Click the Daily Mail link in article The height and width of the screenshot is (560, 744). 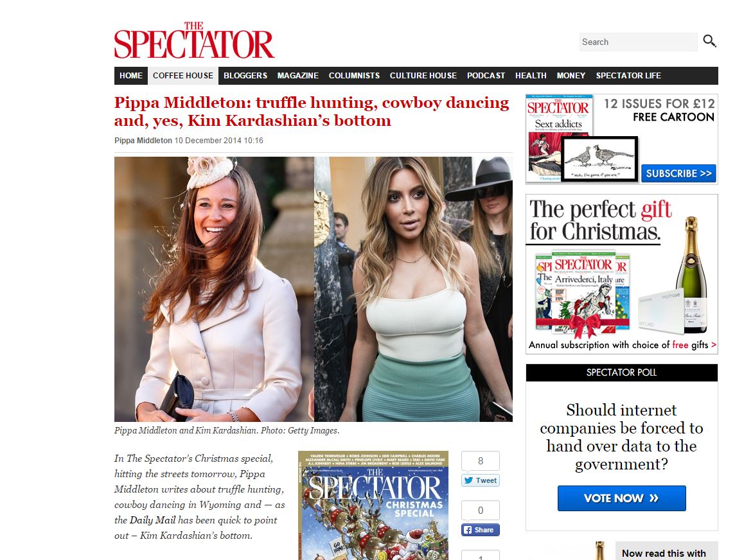point(153,520)
